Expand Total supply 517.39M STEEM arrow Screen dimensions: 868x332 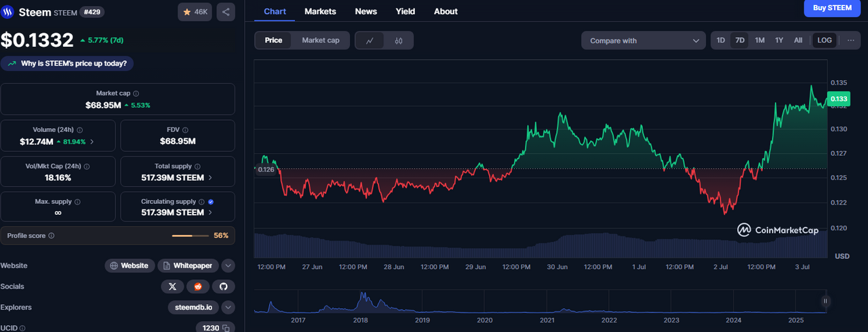210,178
